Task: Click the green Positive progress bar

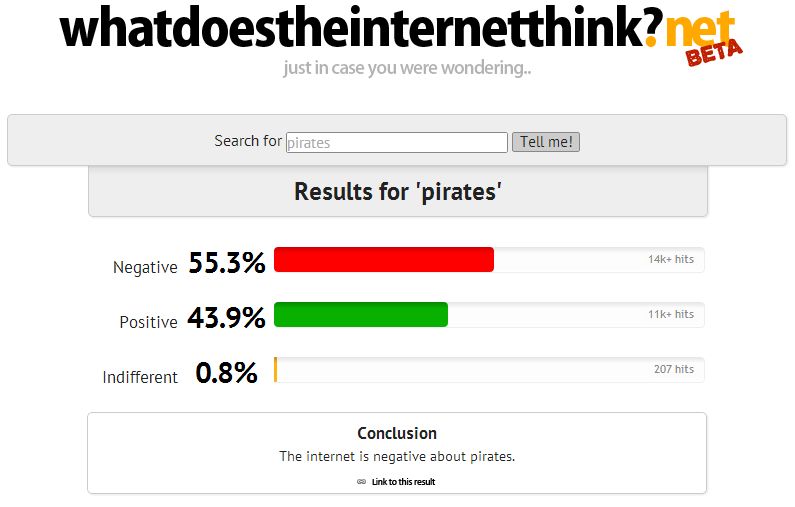Action: pos(361,315)
